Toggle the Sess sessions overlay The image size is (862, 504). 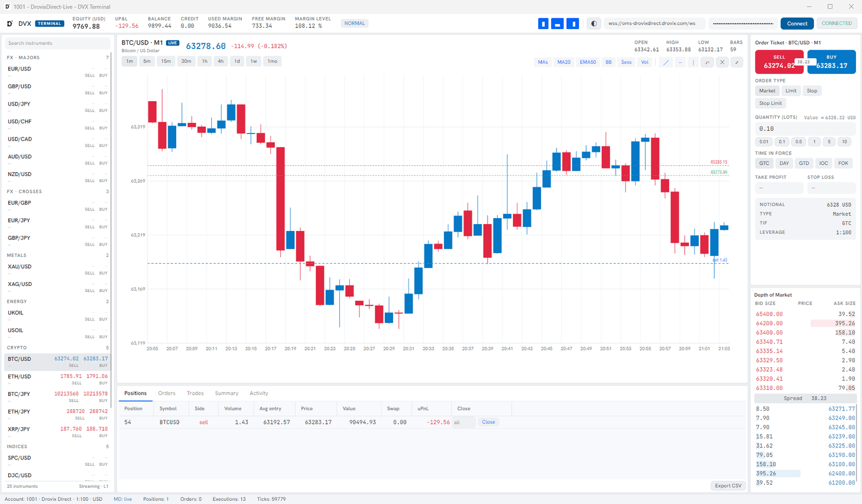coord(626,62)
